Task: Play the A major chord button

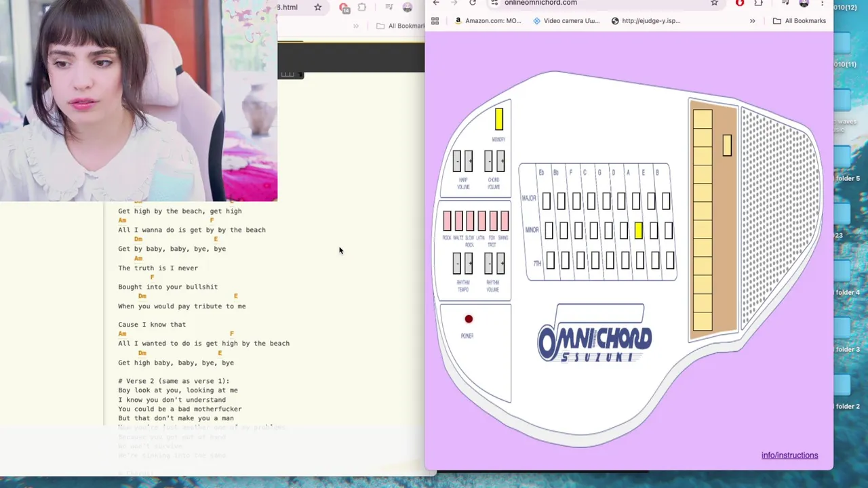Action: [x=636, y=201]
